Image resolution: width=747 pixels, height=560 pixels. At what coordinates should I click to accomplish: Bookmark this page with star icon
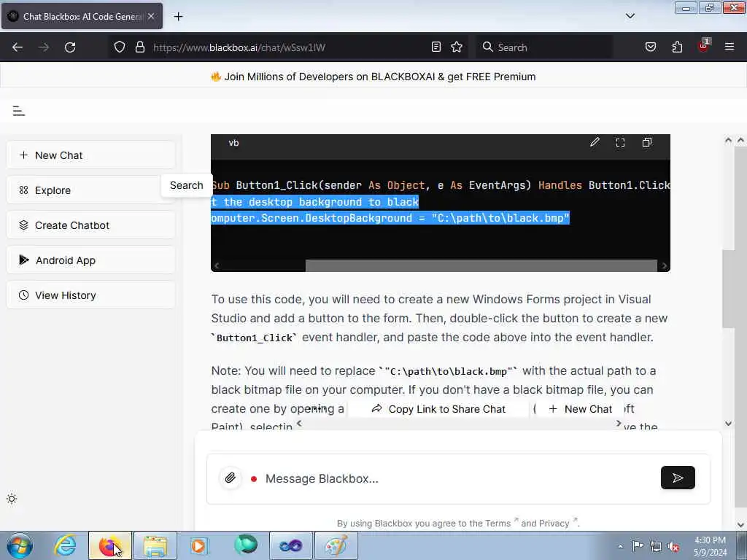[x=457, y=47]
